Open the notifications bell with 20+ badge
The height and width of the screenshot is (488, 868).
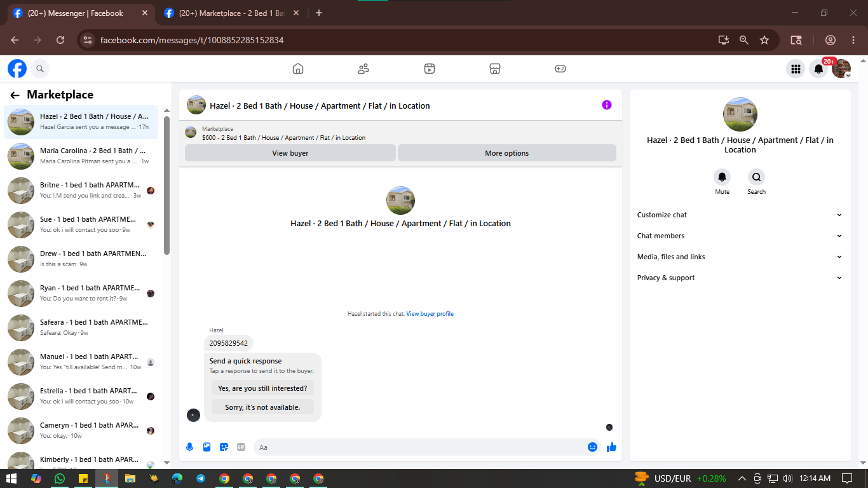[x=819, y=69]
